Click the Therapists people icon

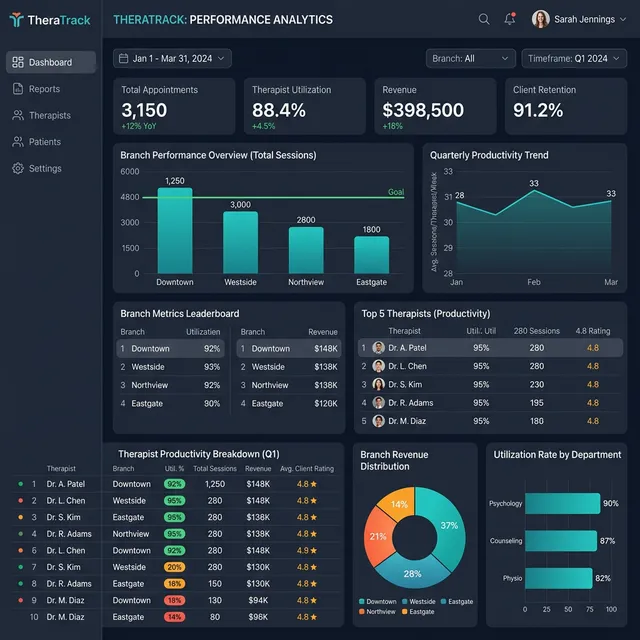click(x=18, y=115)
